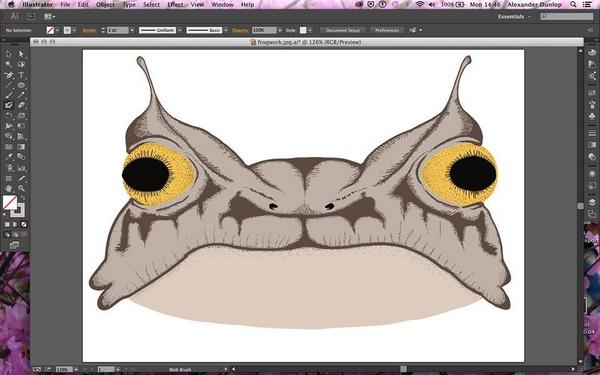
Task: Reset to default fill and stroke
Action: 5,215
